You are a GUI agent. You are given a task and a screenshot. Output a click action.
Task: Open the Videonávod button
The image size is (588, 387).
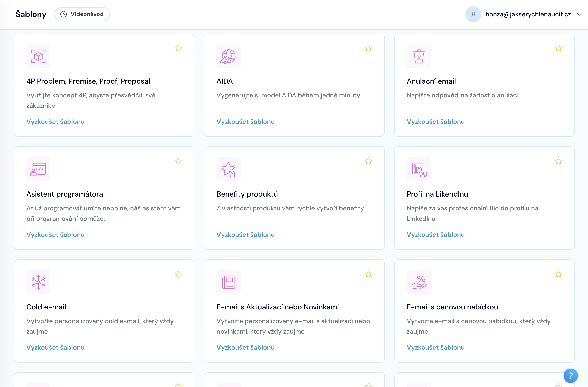(82, 14)
